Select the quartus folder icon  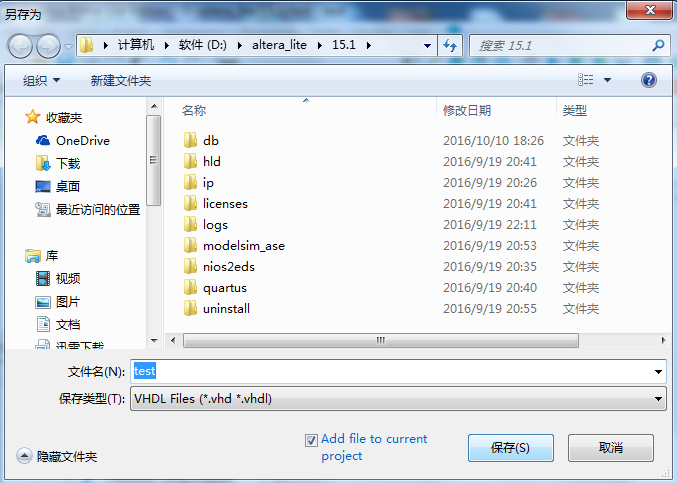(190, 287)
